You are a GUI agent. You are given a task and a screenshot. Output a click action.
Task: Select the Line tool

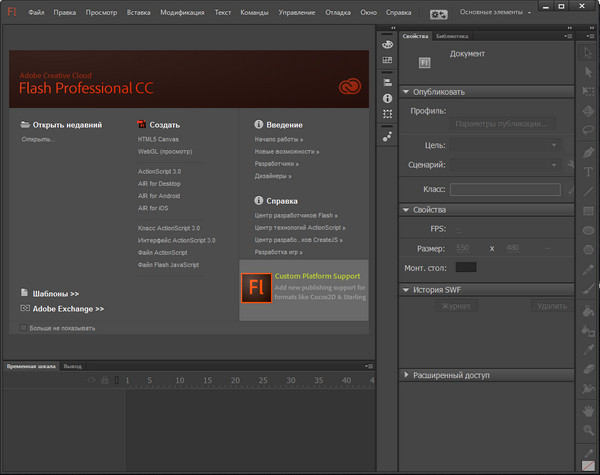(588, 191)
